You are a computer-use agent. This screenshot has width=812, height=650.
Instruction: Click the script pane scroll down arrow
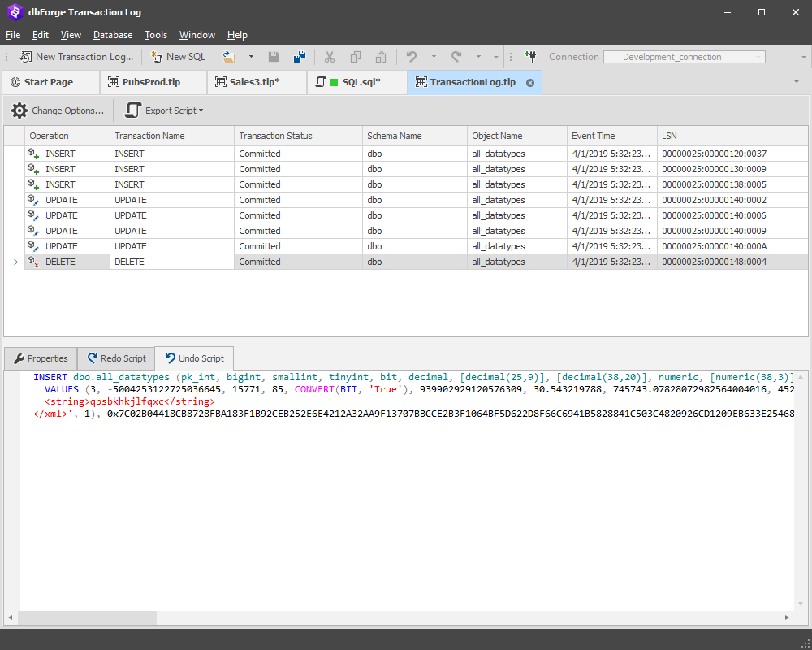tap(801, 604)
